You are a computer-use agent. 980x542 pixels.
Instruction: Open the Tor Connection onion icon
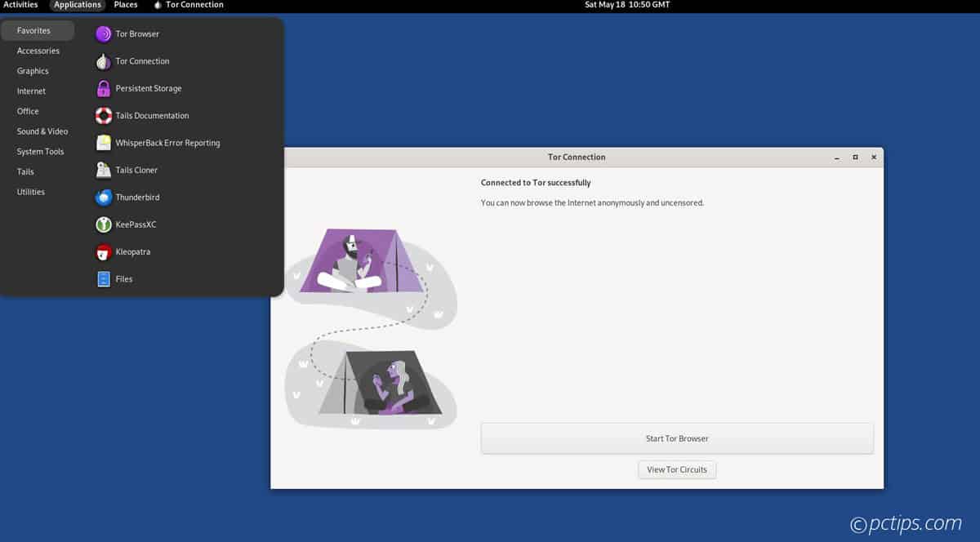[x=104, y=61]
